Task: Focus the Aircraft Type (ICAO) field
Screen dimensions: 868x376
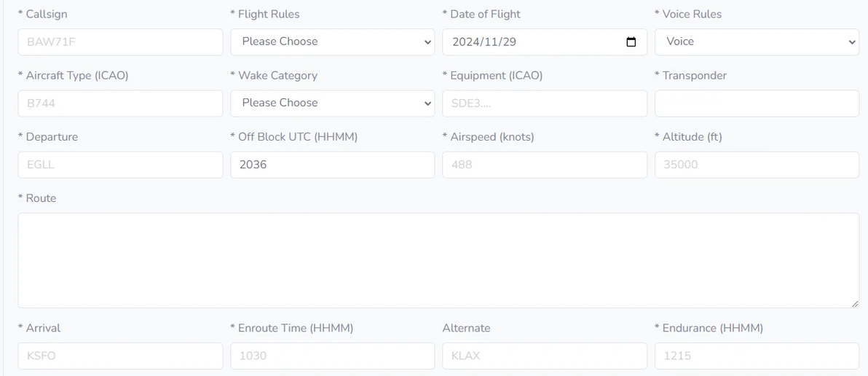Action: click(x=120, y=103)
